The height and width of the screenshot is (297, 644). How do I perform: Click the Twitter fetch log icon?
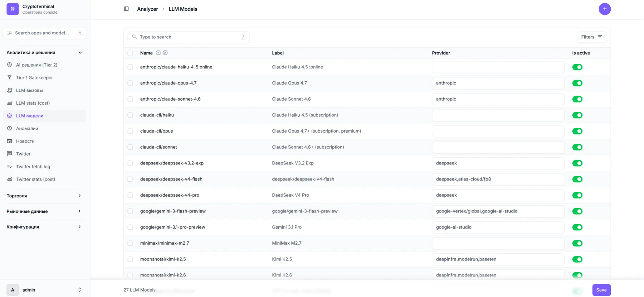click(x=10, y=167)
